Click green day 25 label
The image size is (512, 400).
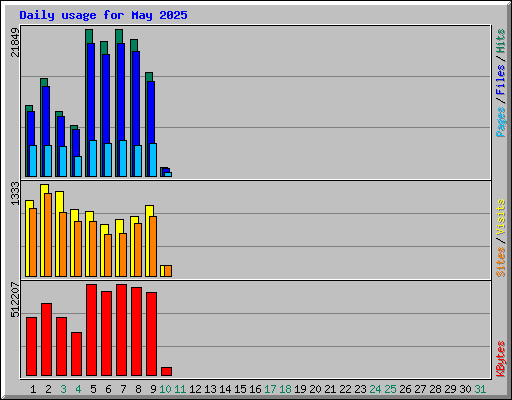390,389
